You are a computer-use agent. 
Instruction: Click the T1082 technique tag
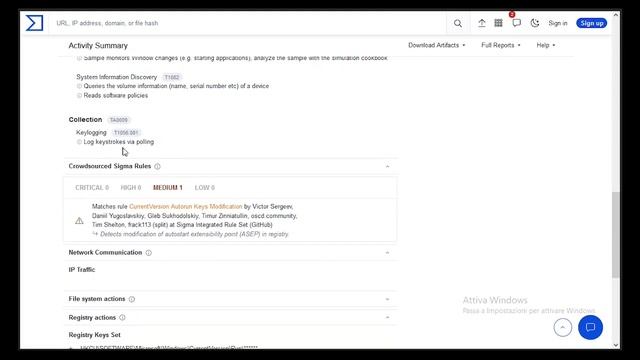point(172,77)
